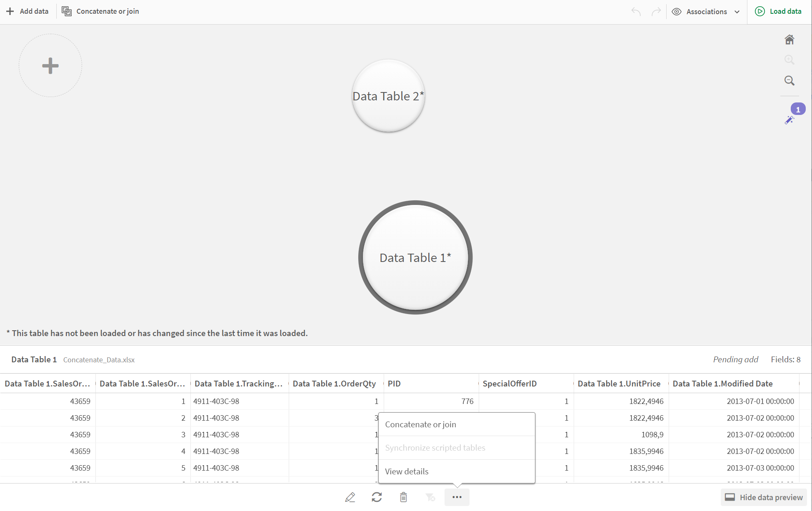Click the redo arrow icon

656,11
